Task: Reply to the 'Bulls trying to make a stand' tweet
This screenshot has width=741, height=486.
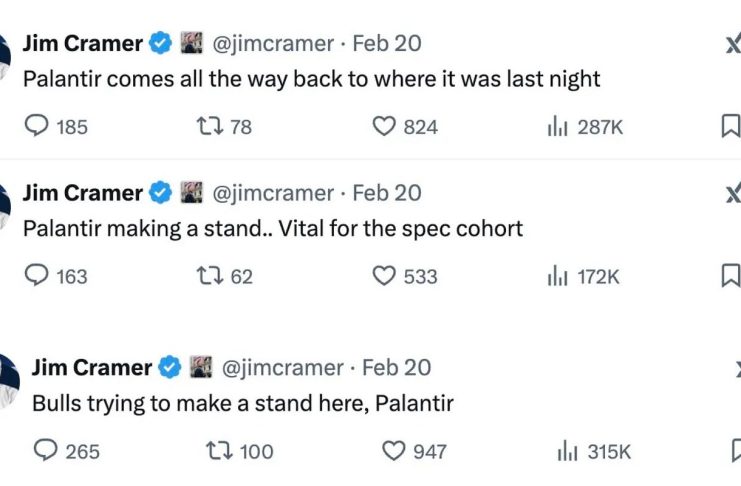Action: (x=46, y=451)
